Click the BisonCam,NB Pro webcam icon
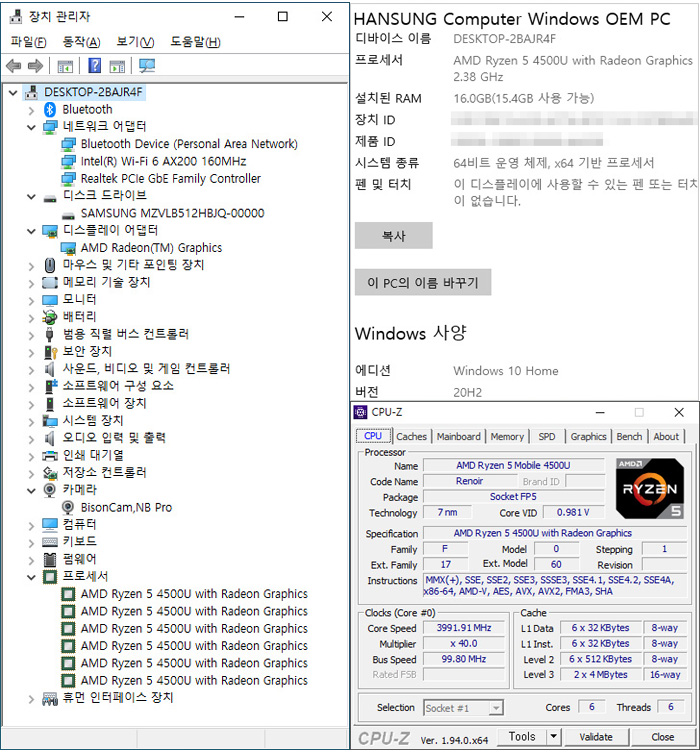 coord(68,507)
